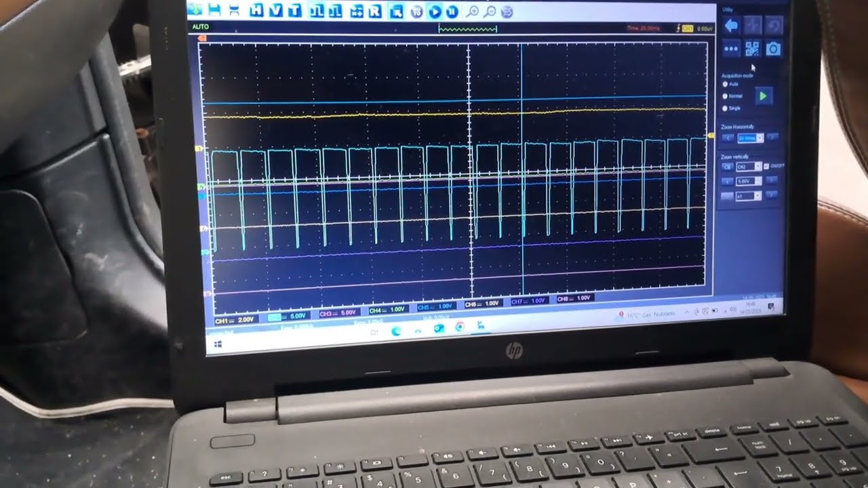Select Auto acquisition mode
The image size is (868, 488).
[730, 84]
